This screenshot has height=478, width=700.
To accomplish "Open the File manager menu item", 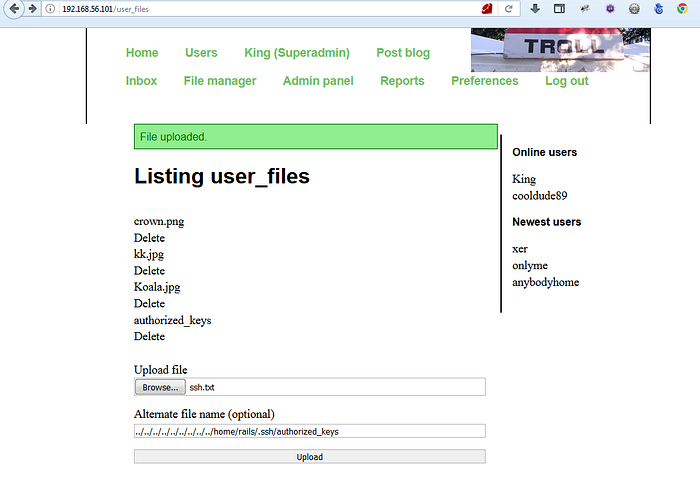I will tap(220, 81).
